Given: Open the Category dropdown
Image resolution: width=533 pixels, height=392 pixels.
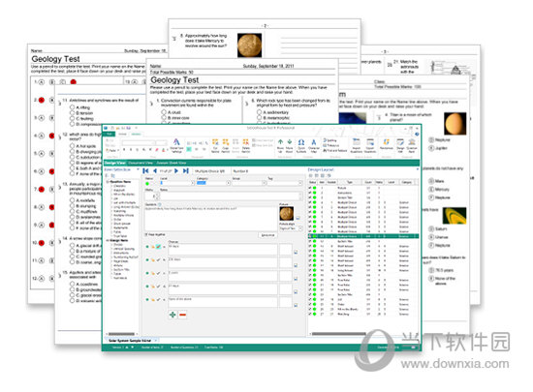Looking at the screenshot, I should coord(229,183).
